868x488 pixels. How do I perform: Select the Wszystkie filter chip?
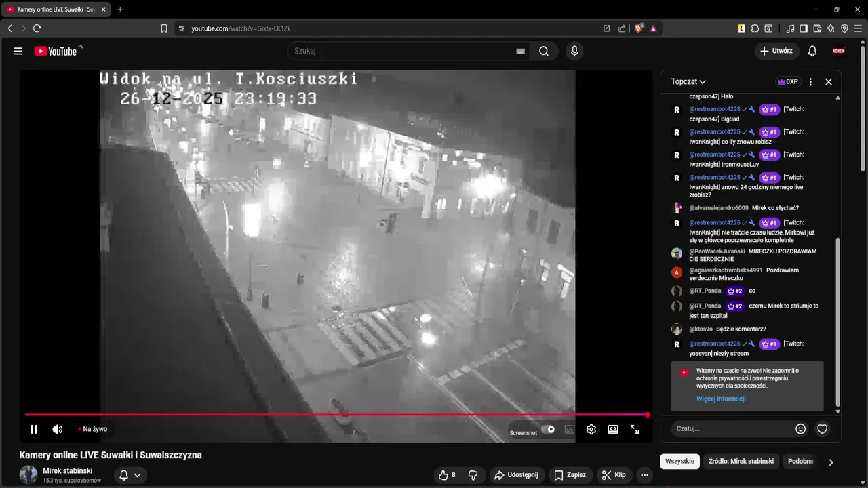click(x=679, y=461)
